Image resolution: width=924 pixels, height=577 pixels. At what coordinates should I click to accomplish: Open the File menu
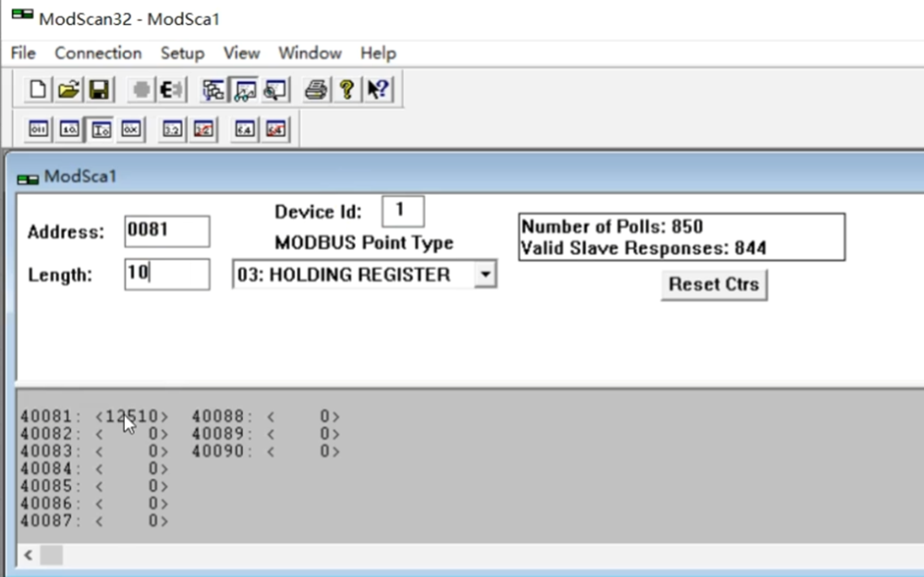(23, 53)
